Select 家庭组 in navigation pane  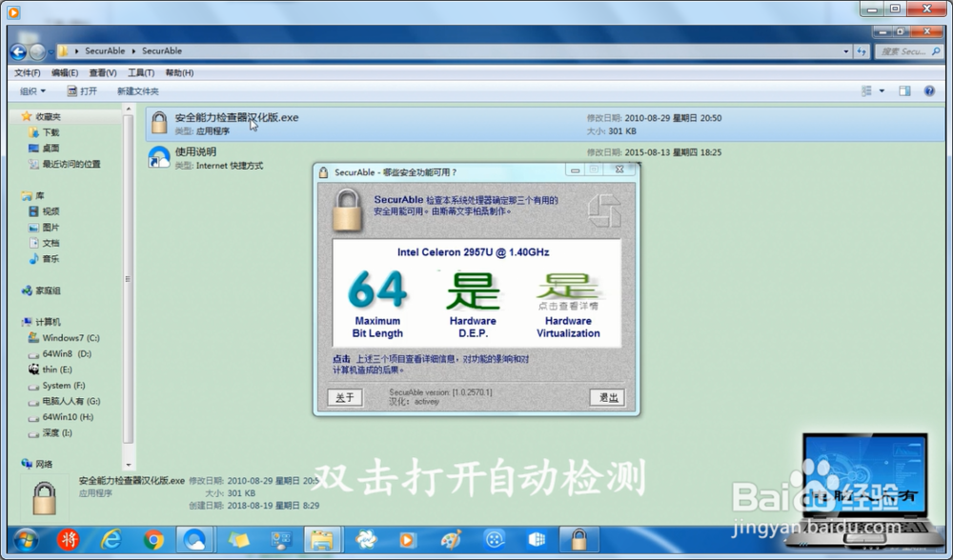pos(41,290)
